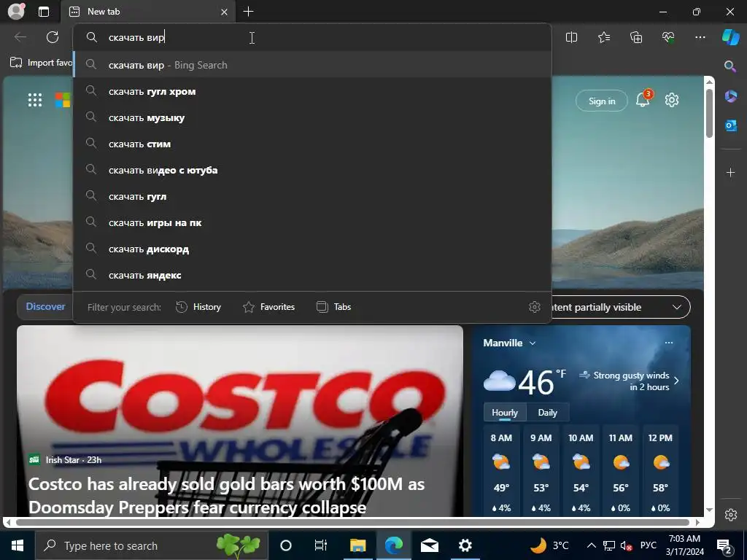Select suggestion "скачать видео с ютуба"

point(312,170)
